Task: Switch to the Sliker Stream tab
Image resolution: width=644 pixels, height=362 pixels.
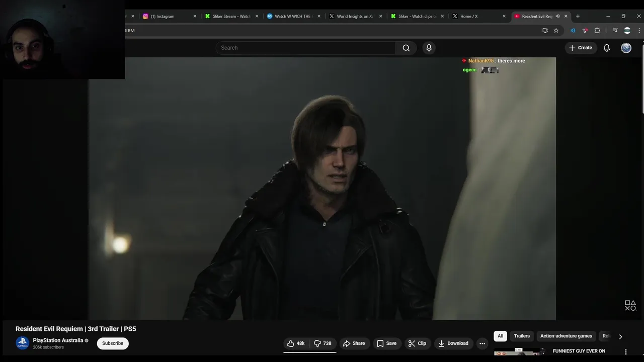Action: coord(230,16)
